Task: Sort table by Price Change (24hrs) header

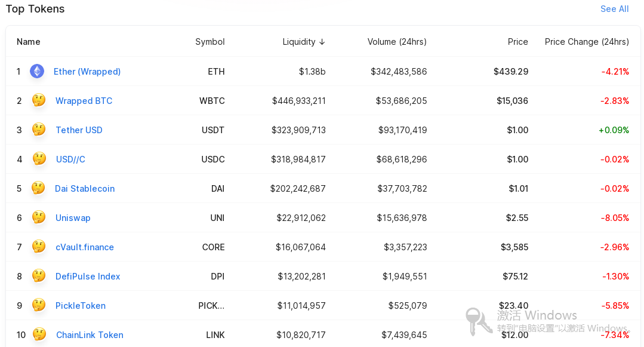Action: tap(587, 42)
